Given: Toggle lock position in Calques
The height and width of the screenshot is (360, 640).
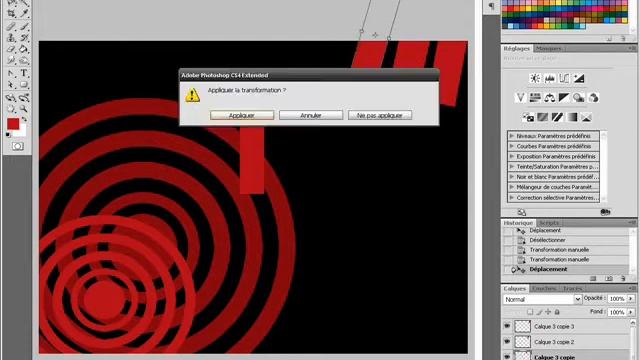Looking at the screenshot, I should [548, 312].
